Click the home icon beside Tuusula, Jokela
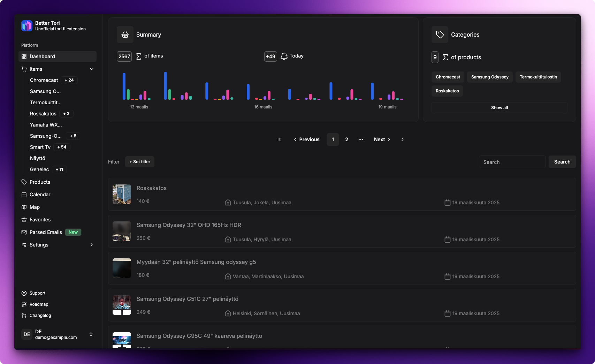The image size is (595, 364). (x=228, y=203)
